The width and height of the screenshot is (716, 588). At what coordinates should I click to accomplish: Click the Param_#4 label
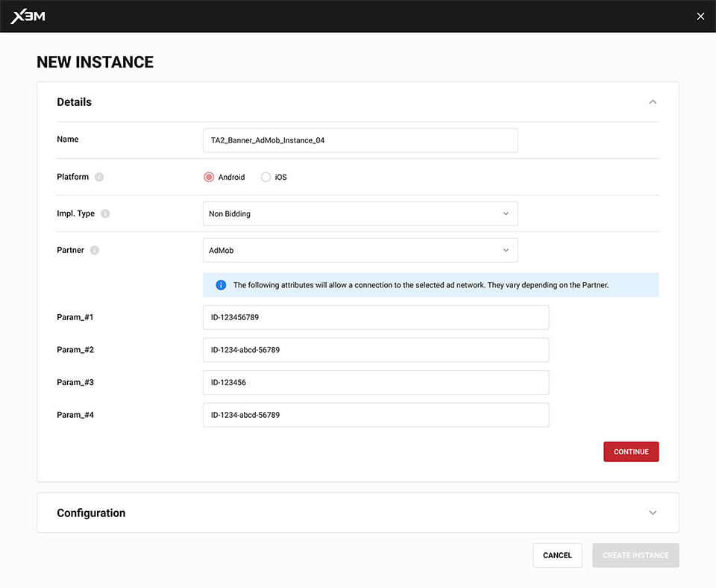tap(75, 415)
